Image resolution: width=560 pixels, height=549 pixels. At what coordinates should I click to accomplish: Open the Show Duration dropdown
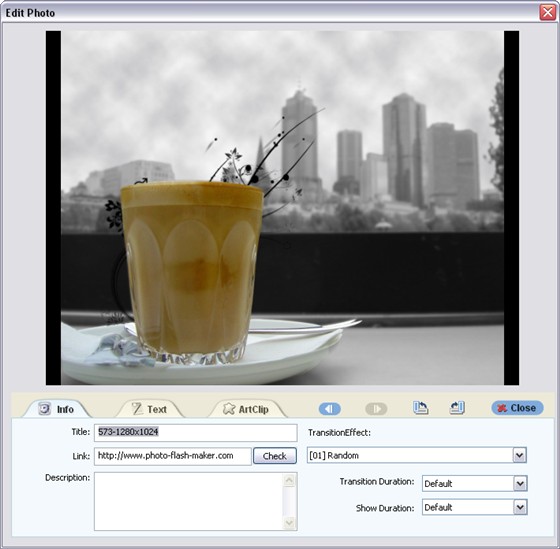[475, 507]
